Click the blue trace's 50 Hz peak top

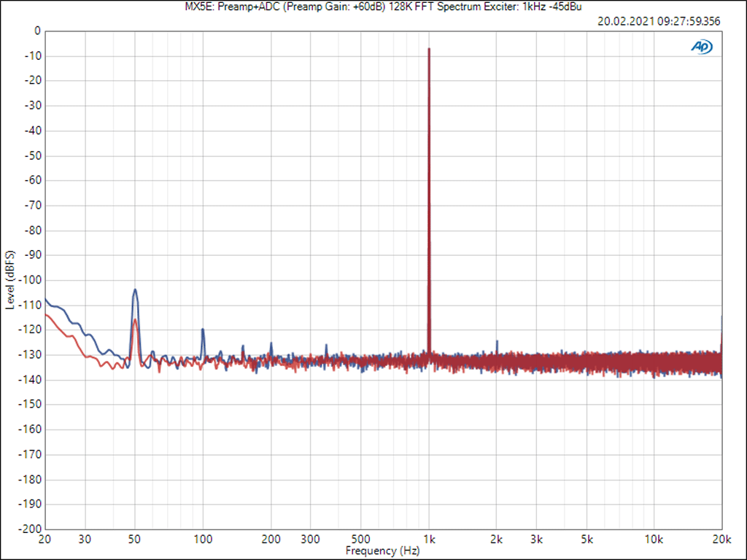[135, 290]
